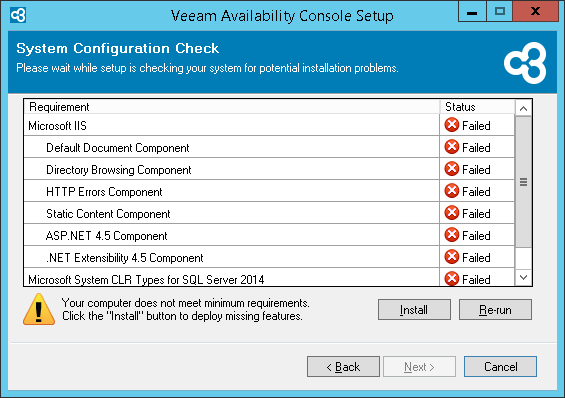Click the failed icon for .NET Extensibility 4.5
565x398 pixels.
(x=451, y=257)
